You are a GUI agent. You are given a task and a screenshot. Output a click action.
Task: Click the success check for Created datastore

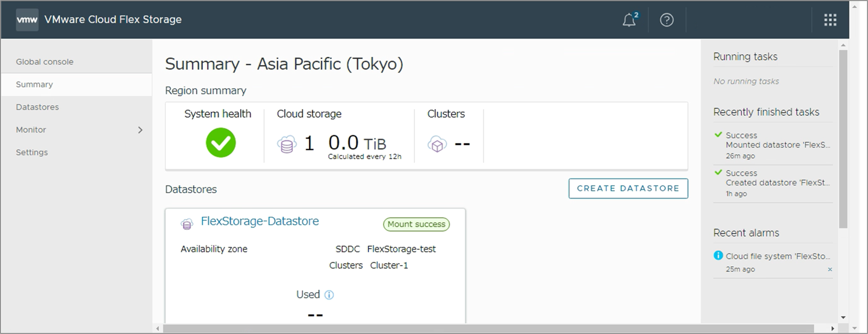coord(718,172)
